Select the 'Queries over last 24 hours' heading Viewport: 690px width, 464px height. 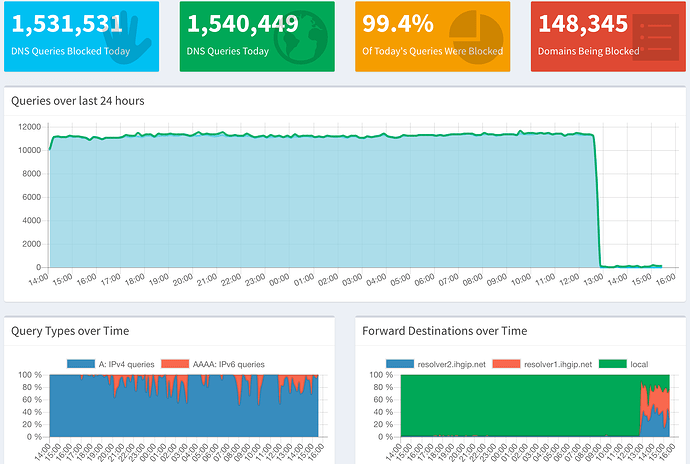coord(77,101)
